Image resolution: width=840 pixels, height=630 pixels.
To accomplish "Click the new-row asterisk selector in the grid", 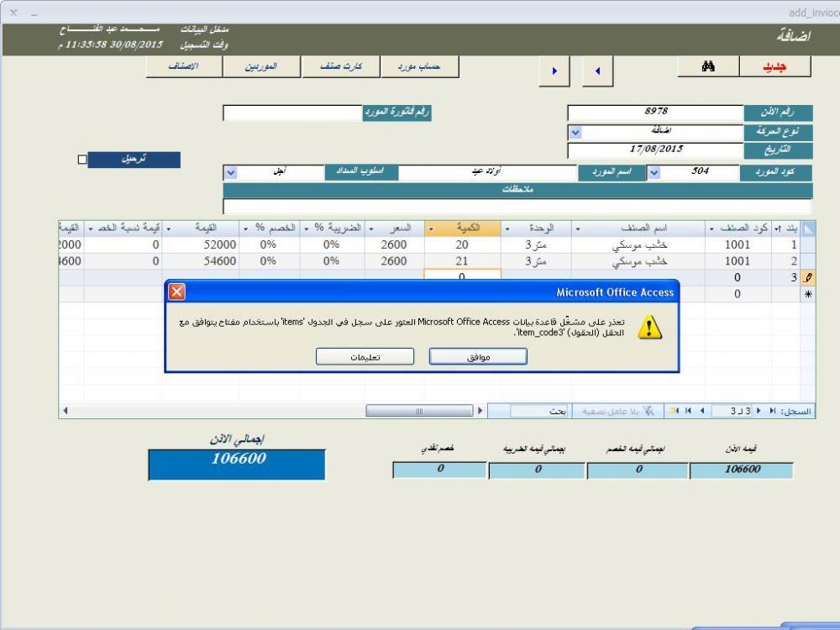I will coord(809,295).
